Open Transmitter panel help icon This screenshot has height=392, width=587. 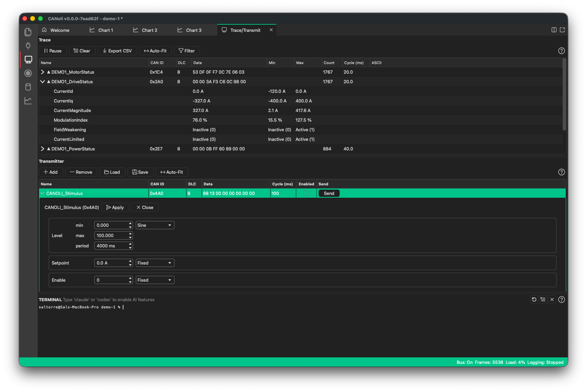click(561, 172)
